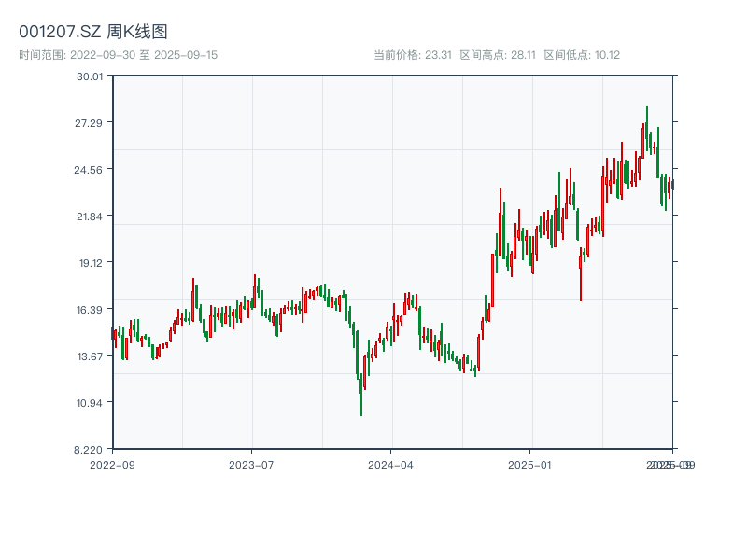Click the y-axis label 24.56
The image size is (747, 560).
(88, 170)
